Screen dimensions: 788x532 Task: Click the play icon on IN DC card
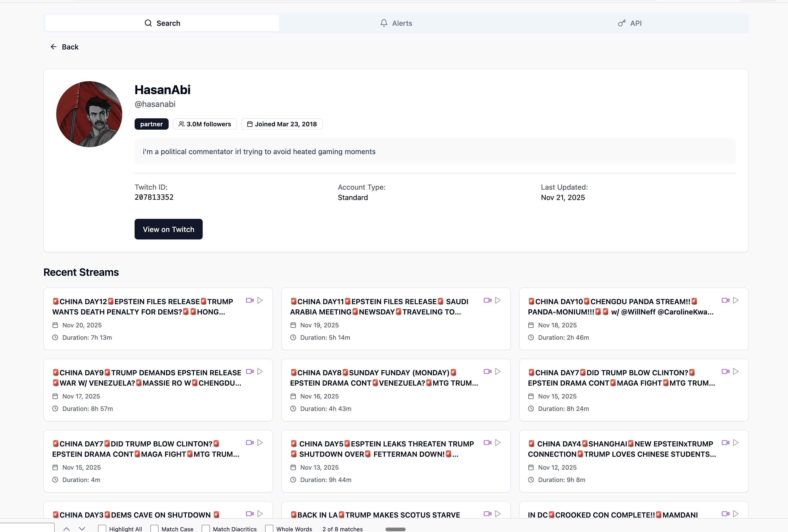point(736,514)
